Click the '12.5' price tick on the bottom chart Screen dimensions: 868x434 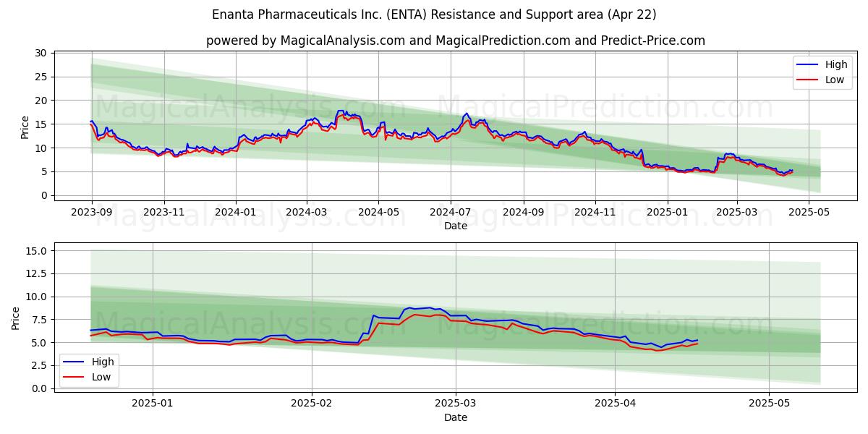(x=36, y=274)
